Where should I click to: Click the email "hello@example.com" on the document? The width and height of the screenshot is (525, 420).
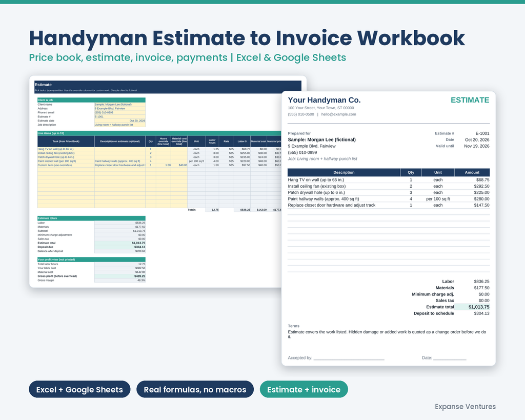pyautogui.click(x=338, y=114)
